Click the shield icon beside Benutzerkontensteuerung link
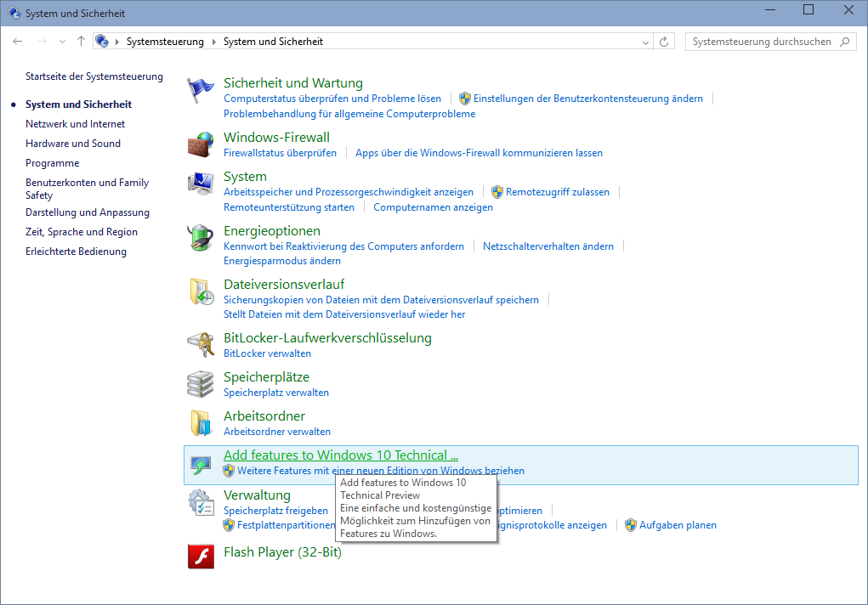868x605 pixels. (465, 99)
